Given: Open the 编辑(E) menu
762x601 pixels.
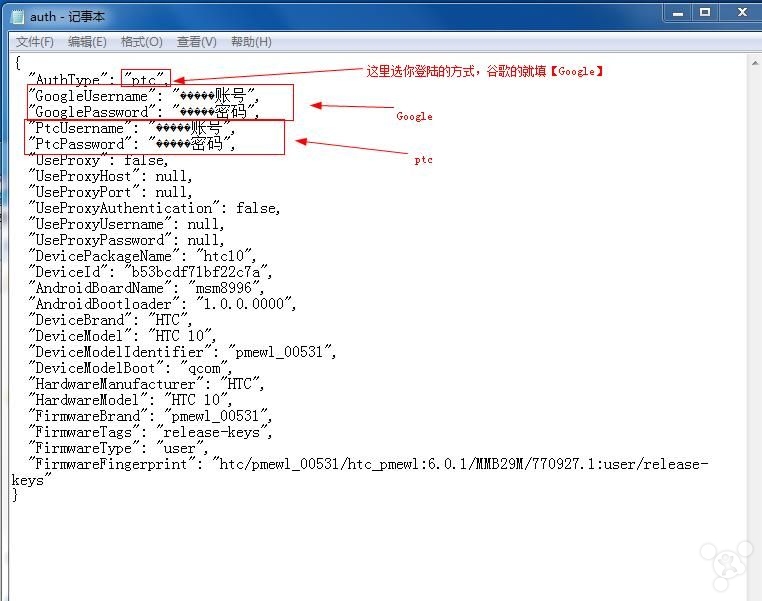Looking at the screenshot, I should pyautogui.click(x=87, y=42).
